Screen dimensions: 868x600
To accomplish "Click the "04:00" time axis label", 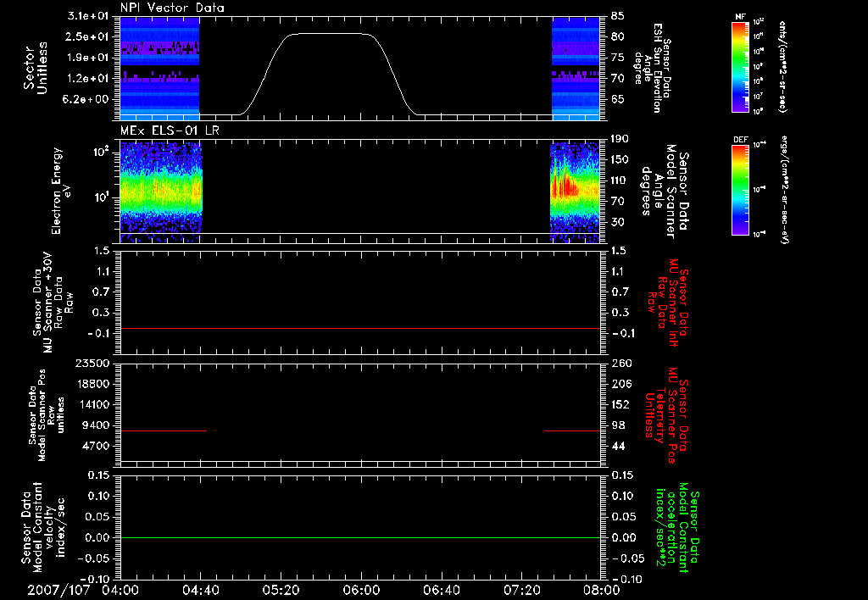I will coord(120,590).
